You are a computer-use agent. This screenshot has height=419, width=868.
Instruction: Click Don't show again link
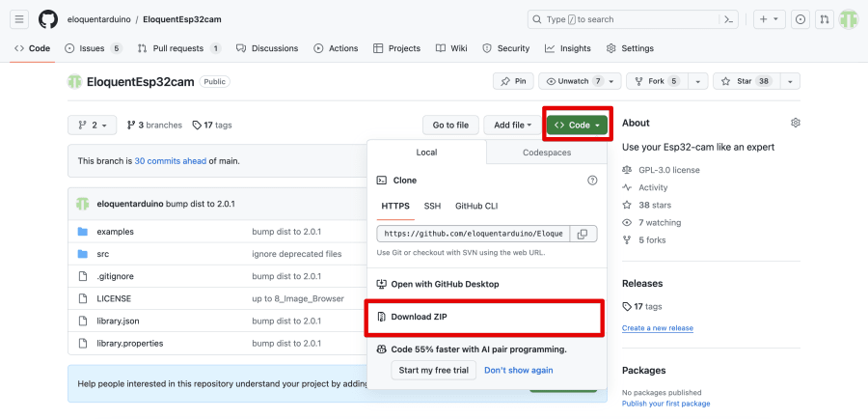[x=518, y=370]
